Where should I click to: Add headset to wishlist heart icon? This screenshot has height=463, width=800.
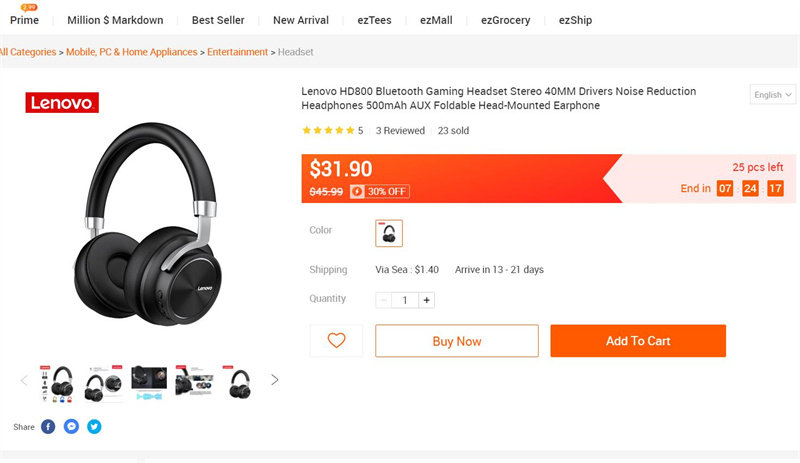coord(336,341)
